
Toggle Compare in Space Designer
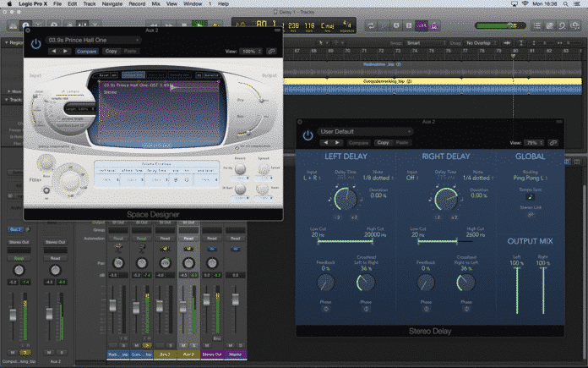point(85,52)
